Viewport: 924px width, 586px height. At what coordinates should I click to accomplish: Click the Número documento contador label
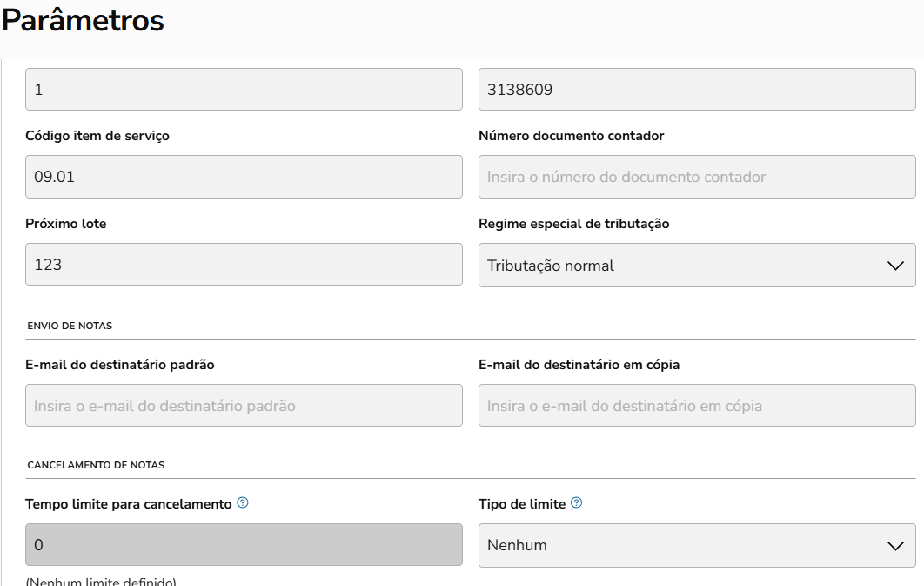coord(571,136)
